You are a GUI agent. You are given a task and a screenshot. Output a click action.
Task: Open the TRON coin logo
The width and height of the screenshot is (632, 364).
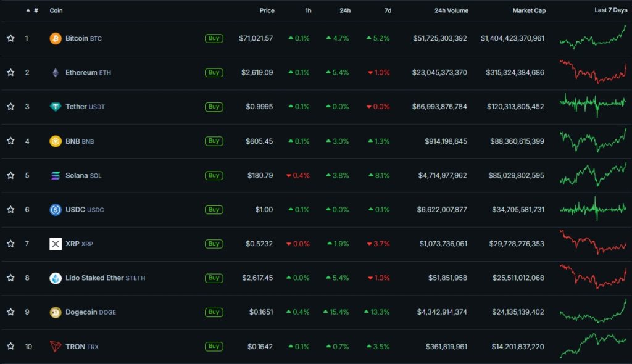(56, 346)
